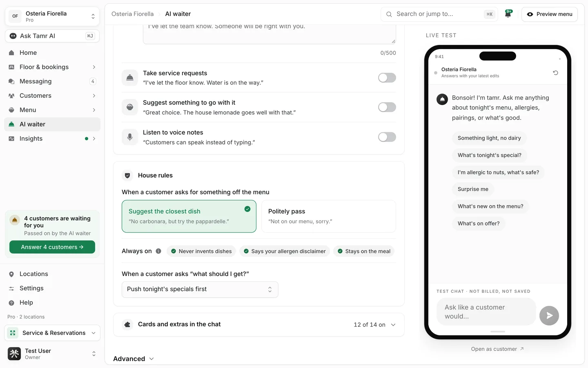Select the Politely pass option

click(329, 216)
